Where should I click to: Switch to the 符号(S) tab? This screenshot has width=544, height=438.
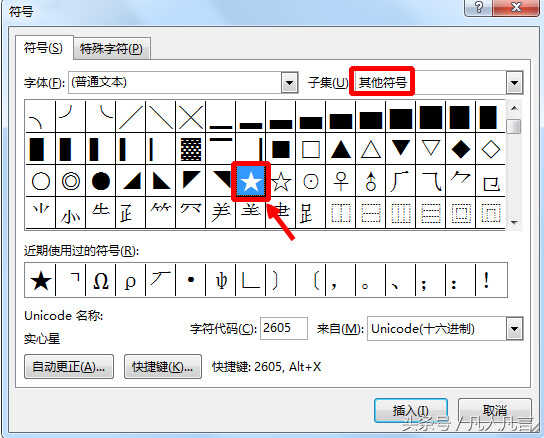[x=44, y=48]
